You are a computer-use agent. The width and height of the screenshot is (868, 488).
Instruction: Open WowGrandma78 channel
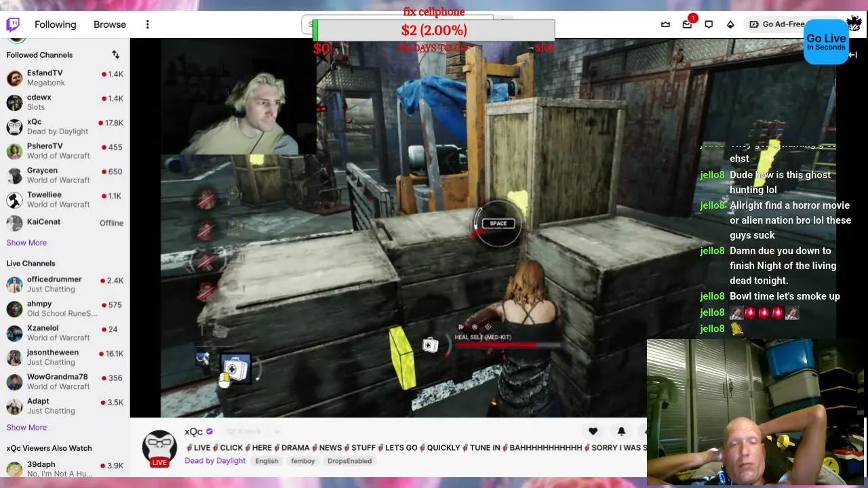65,382
